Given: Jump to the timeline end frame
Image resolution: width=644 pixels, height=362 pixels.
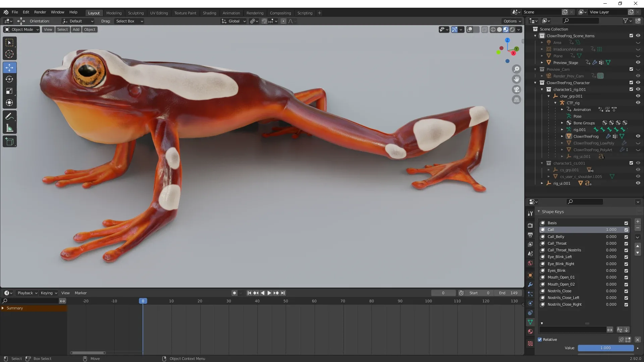Looking at the screenshot, I should click(x=283, y=293).
